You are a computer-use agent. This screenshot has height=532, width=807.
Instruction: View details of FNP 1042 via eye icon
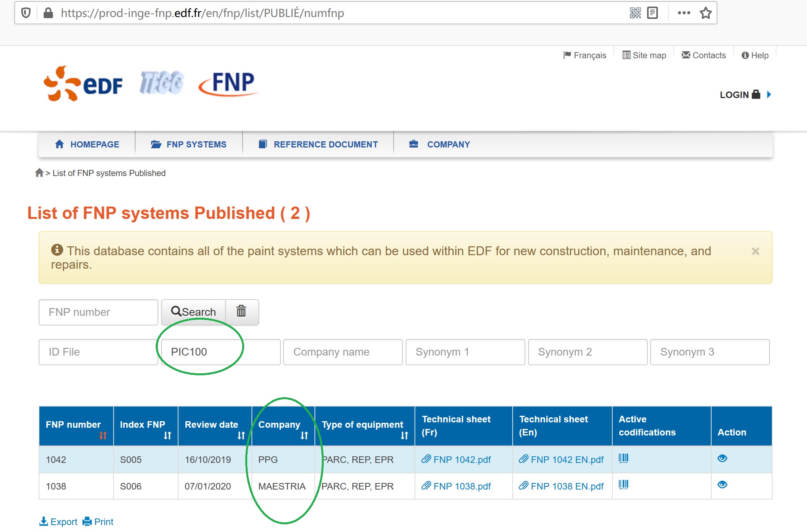point(722,458)
